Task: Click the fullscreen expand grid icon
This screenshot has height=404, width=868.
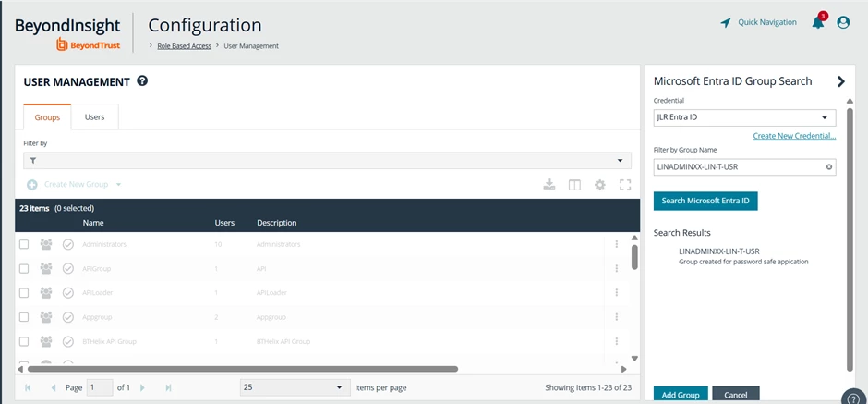Action: point(625,185)
